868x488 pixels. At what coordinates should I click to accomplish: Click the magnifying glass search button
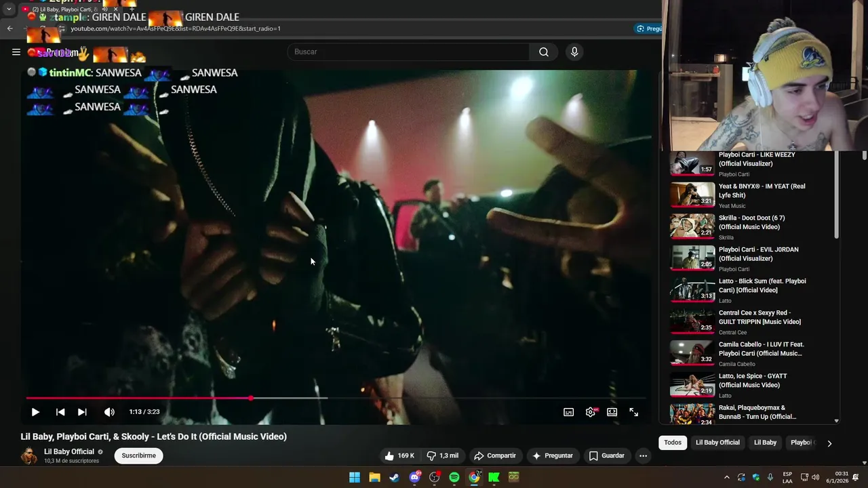coord(544,52)
